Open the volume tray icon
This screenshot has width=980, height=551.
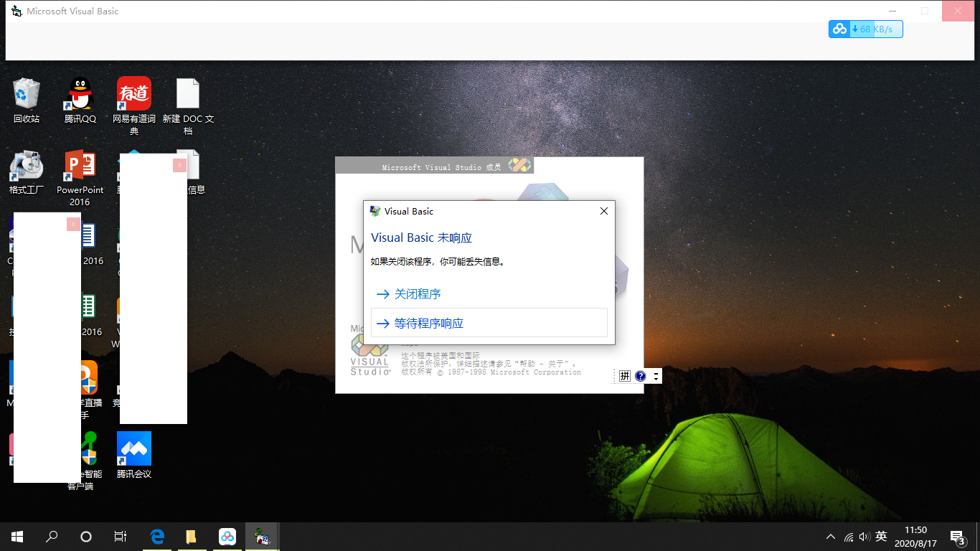coord(864,537)
